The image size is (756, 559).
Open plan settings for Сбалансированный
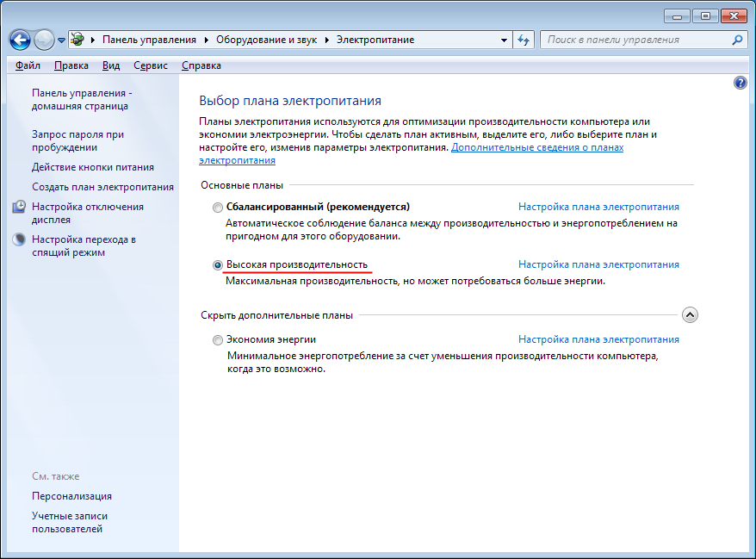[598, 207]
